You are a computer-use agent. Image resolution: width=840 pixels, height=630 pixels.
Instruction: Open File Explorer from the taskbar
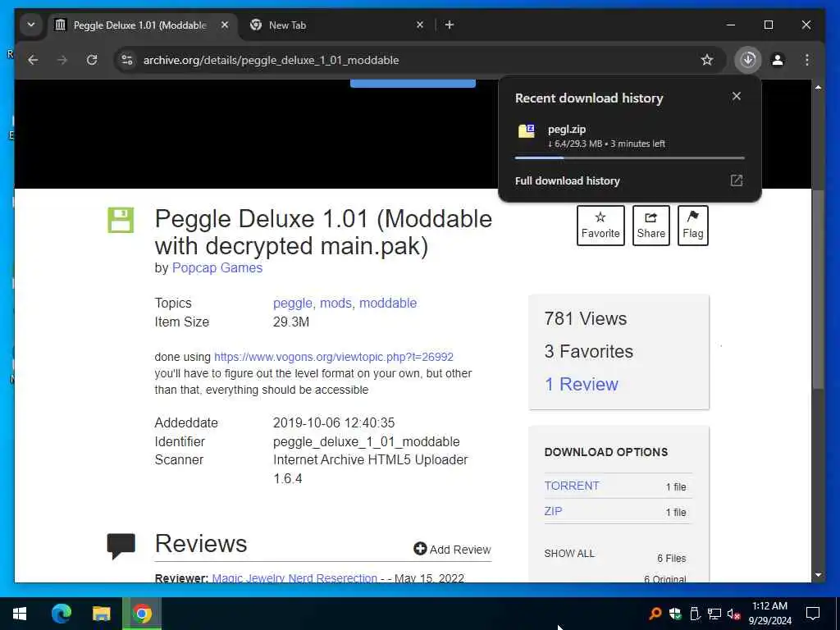click(101, 614)
